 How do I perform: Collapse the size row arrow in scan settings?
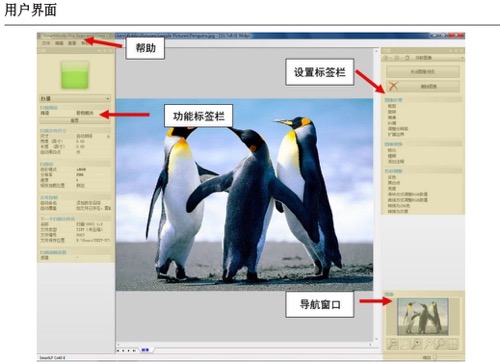pyautogui.click(x=108, y=136)
